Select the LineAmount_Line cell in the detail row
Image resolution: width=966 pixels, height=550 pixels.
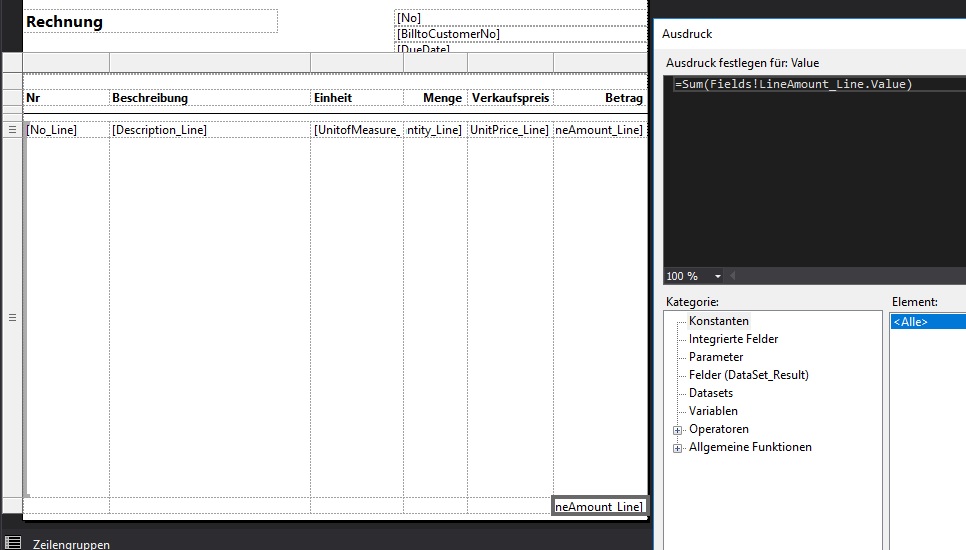tap(600, 130)
